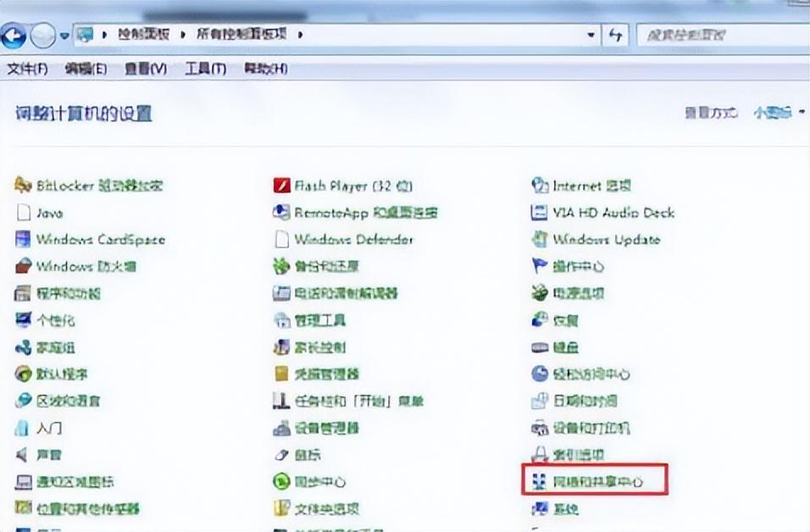Open 默认程序 default programs icon
Viewport: 810px width, 532px height.
pyautogui.click(x=23, y=374)
